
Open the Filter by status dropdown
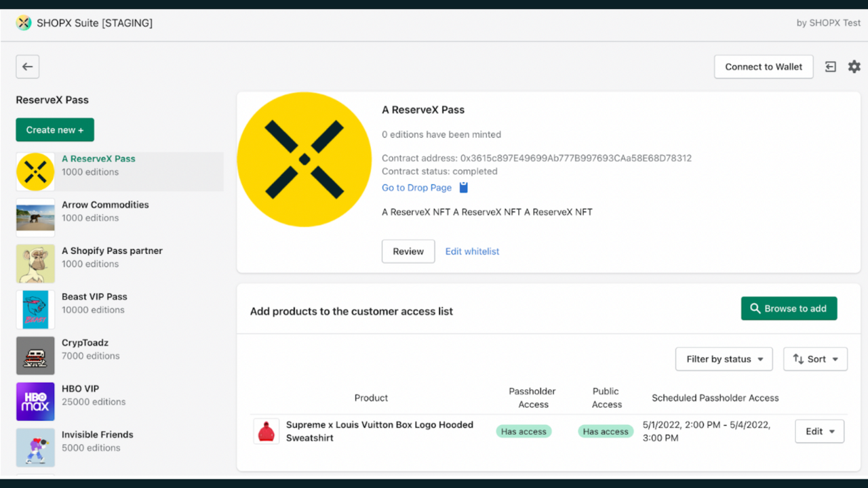pyautogui.click(x=724, y=359)
